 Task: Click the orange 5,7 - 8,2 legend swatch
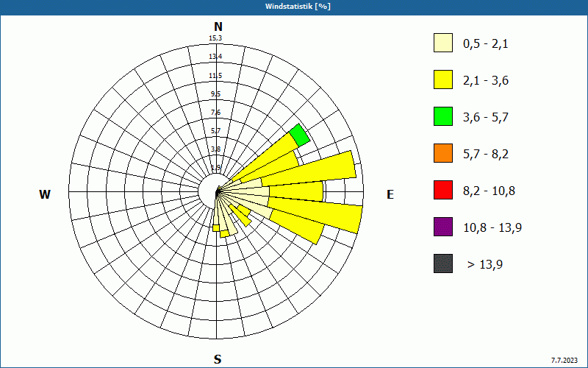pos(443,153)
